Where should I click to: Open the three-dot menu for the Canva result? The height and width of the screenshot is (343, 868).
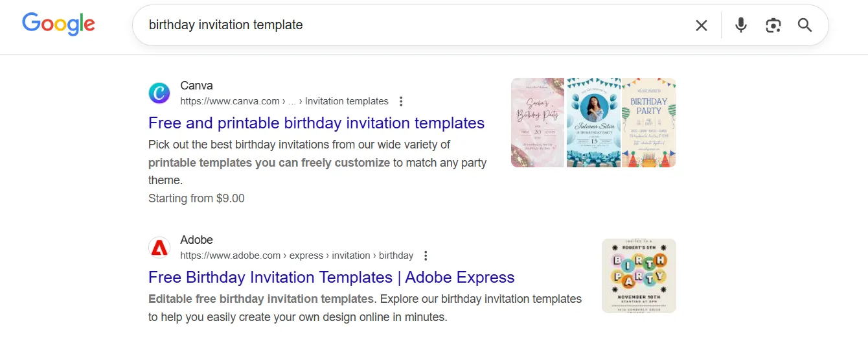(401, 101)
